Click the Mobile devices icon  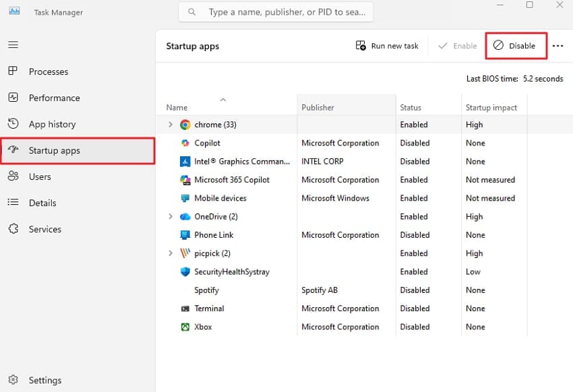pos(185,198)
